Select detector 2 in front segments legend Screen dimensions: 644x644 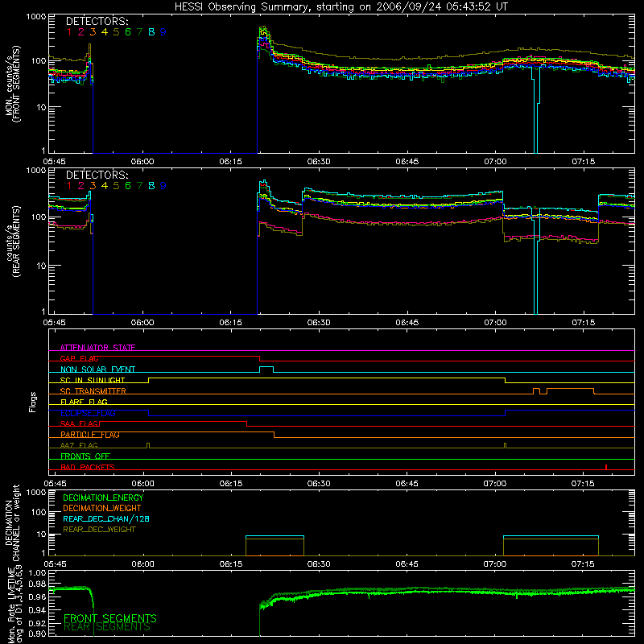81,32
